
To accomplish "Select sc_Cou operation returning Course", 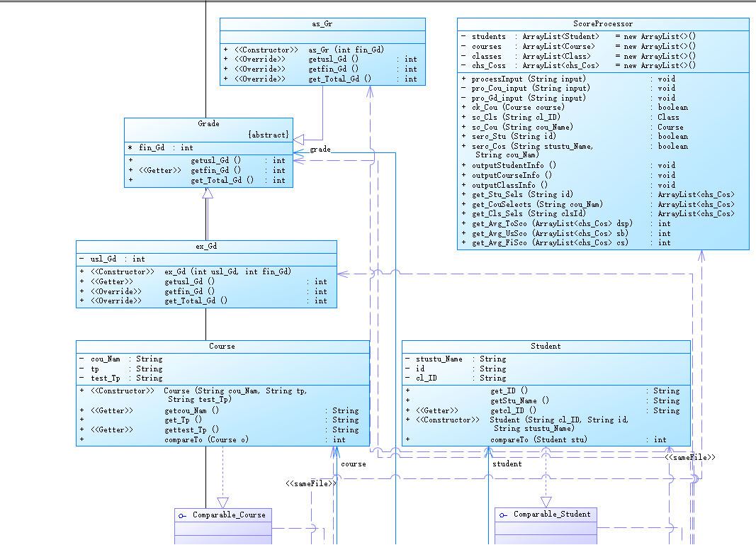I will pos(572,127).
